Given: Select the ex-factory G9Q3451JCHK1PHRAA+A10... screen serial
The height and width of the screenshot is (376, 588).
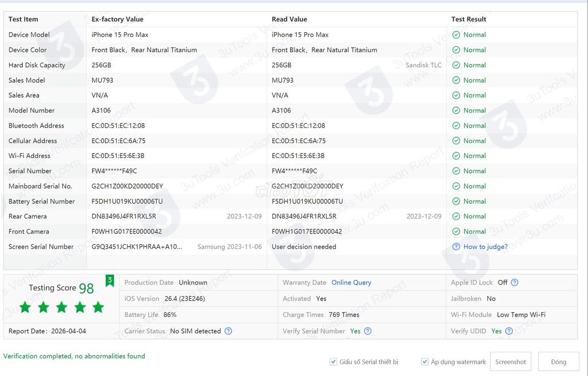Looking at the screenshot, I should (137, 247).
